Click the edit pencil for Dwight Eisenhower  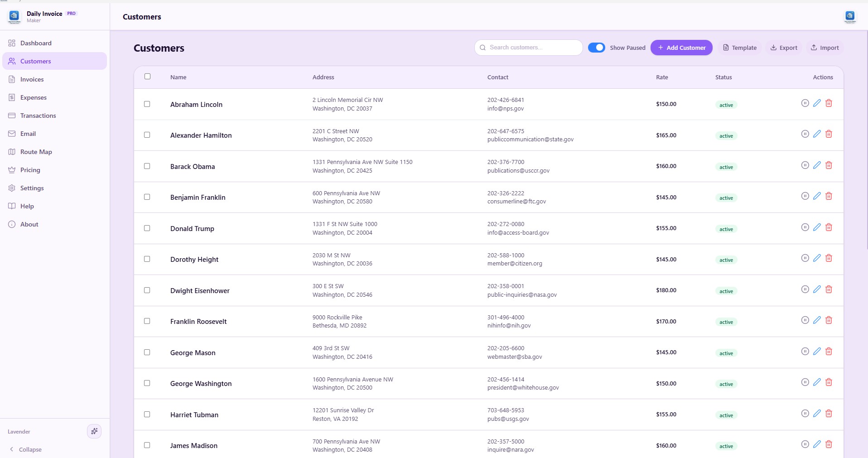pos(816,289)
